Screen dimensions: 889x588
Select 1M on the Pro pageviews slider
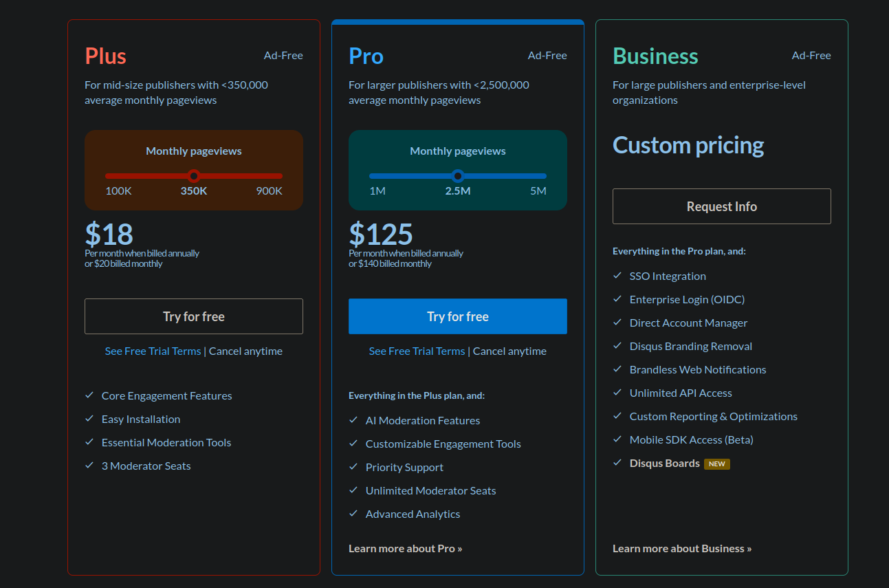pyautogui.click(x=377, y=190)
